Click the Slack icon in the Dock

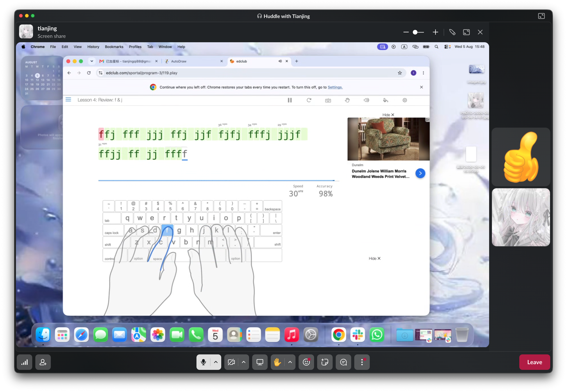tap(358, 335)
